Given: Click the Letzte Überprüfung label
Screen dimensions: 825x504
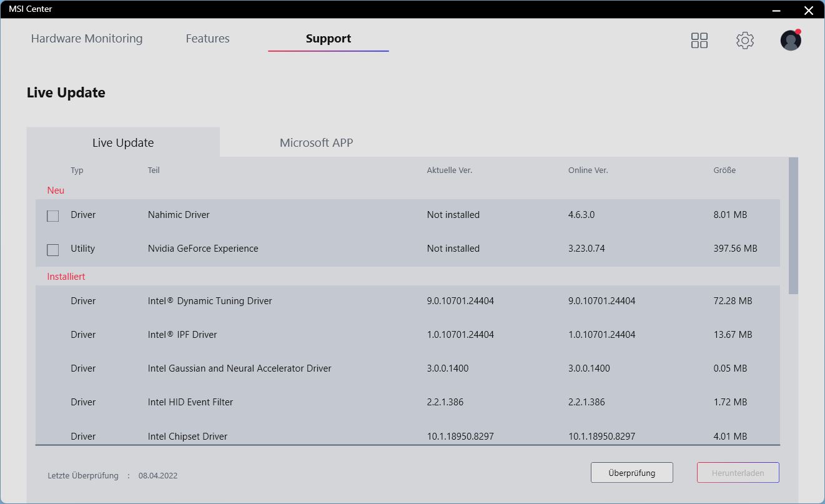Looking at the screenshot, I should tap(83, 476).
